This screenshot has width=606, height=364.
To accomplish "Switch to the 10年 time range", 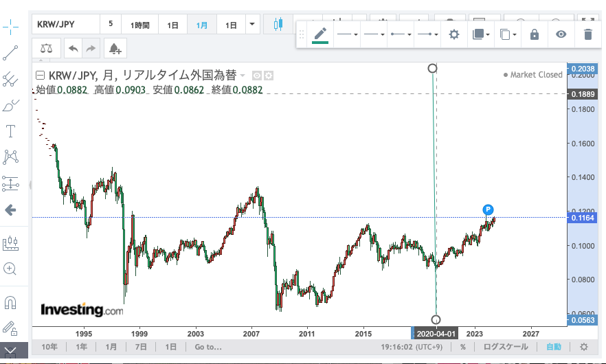I will (x=50, y=347).
